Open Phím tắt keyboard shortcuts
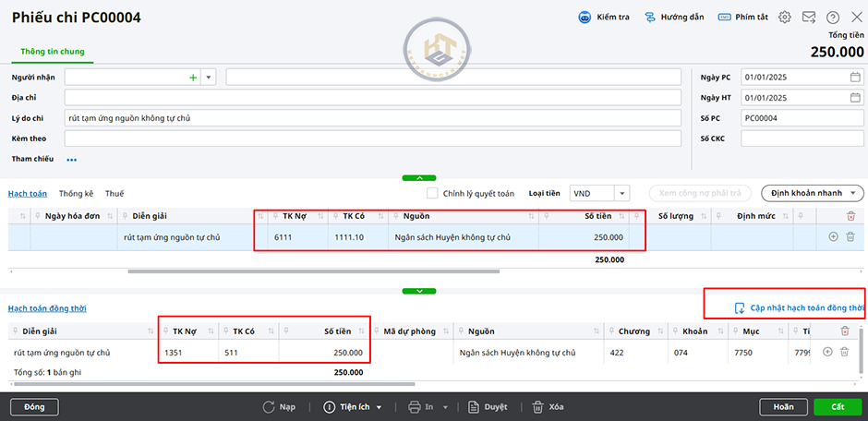The image size is (868, 421). 743,18
